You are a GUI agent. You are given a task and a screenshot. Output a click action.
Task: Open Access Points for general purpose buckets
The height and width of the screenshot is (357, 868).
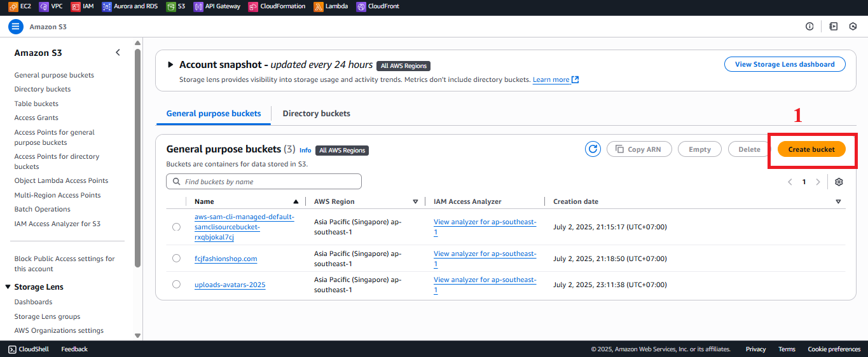click(55, 137)
